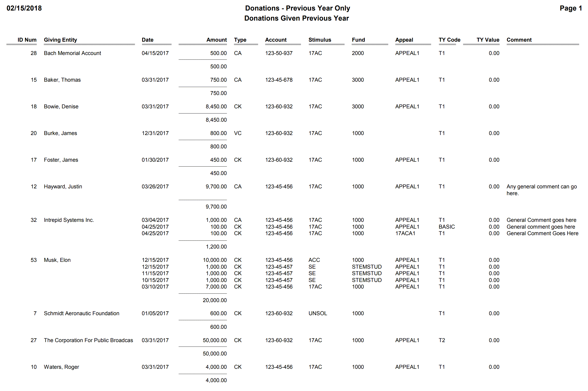Click date 03/26/2017 for Hayward, Justin

[x=155, y=186]
